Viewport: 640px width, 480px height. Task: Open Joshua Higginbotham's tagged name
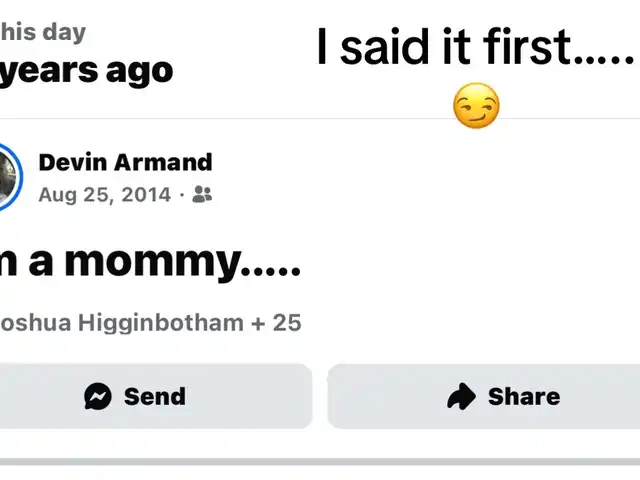tap(118, 322)
